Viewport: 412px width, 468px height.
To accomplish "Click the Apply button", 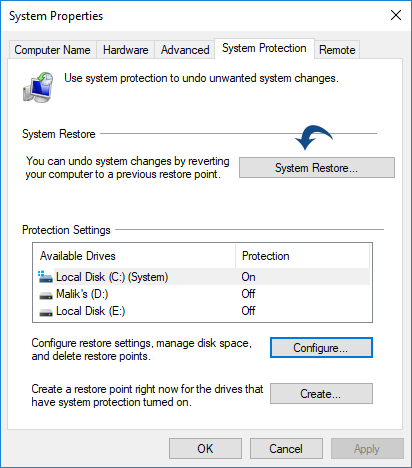I will 367,449.
